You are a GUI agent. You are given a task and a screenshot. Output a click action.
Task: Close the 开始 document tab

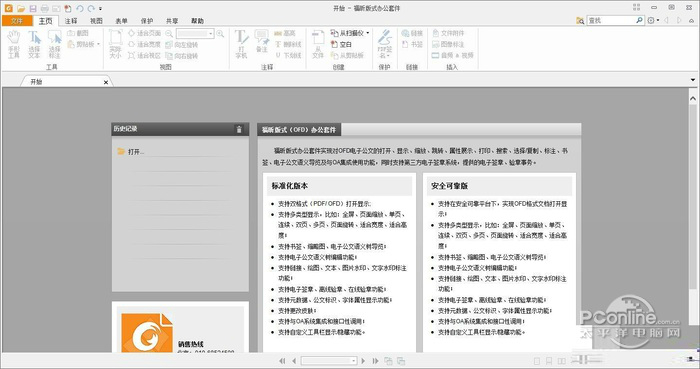[106, 82]
